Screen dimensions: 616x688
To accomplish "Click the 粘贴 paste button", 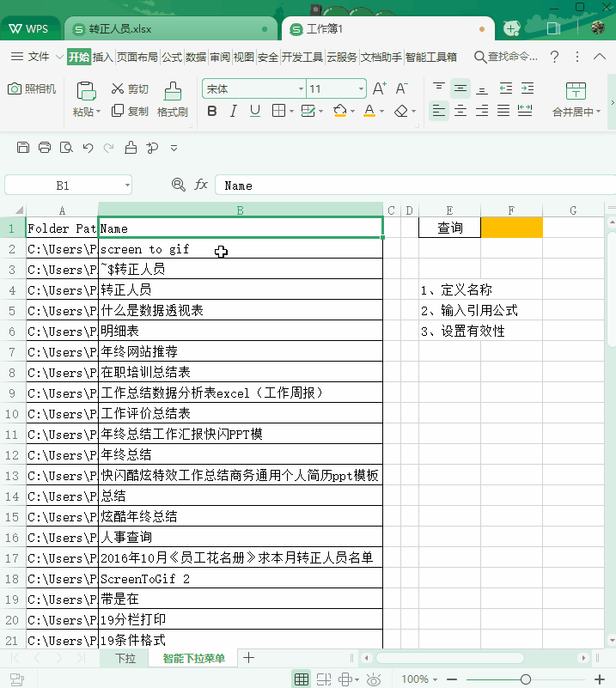I will tap(86, 100).
